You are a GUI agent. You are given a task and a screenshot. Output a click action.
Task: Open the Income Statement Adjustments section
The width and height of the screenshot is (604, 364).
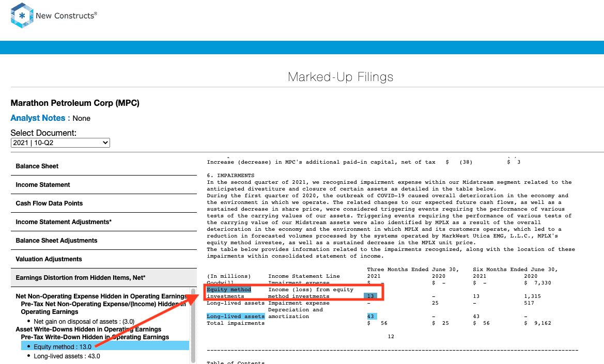(x=104, y=222)
